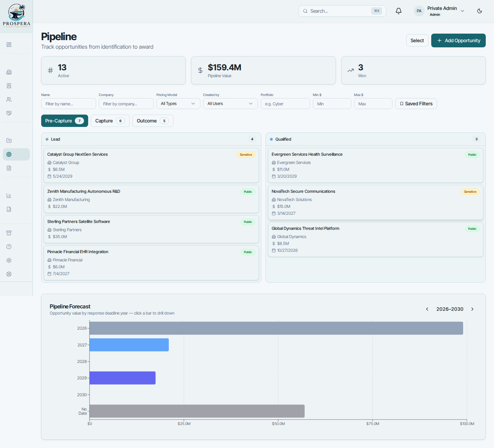This screenshot has height=448, width=494.
Task: Go to previous forecast year range
Action: [x=427, y=309]
